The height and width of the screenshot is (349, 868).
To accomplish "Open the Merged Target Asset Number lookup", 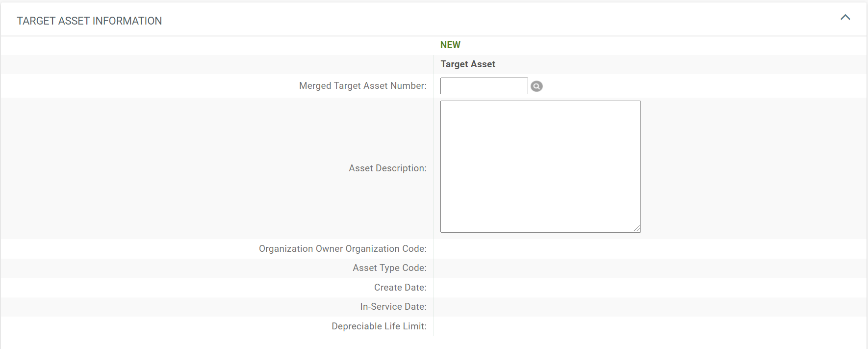I will pos(536,86).
